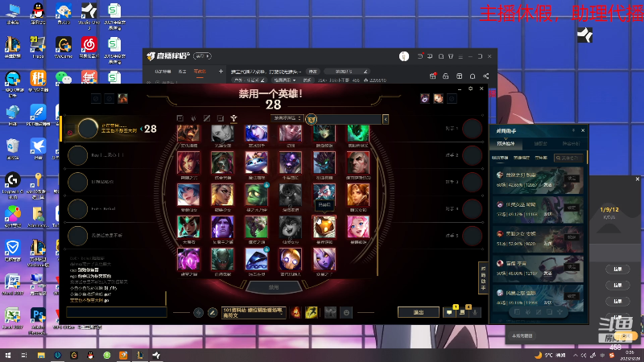Image resolution: width=644 pixels, height=362 pixels.
Task: Open the emote selector button
Action: click(x=346, y=313)
